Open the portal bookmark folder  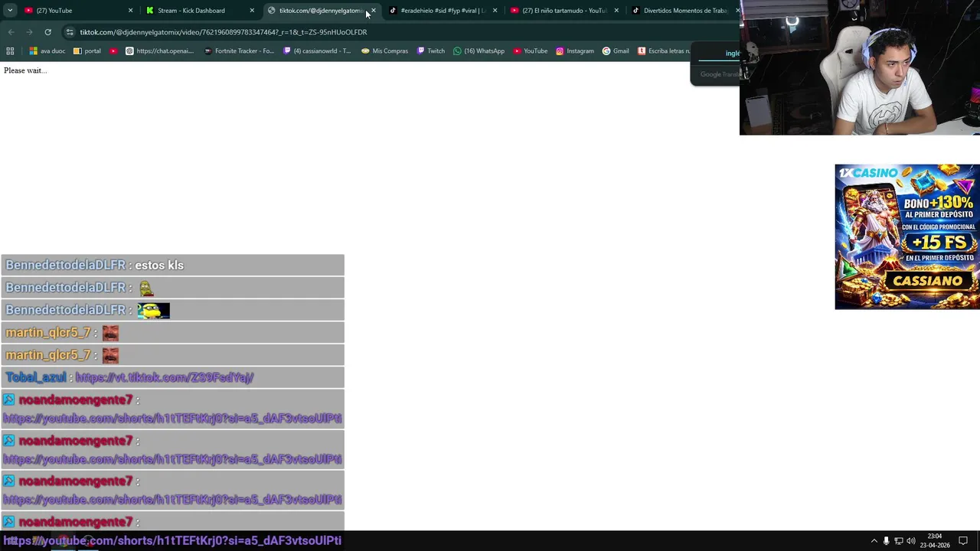(x=87, y=51)
